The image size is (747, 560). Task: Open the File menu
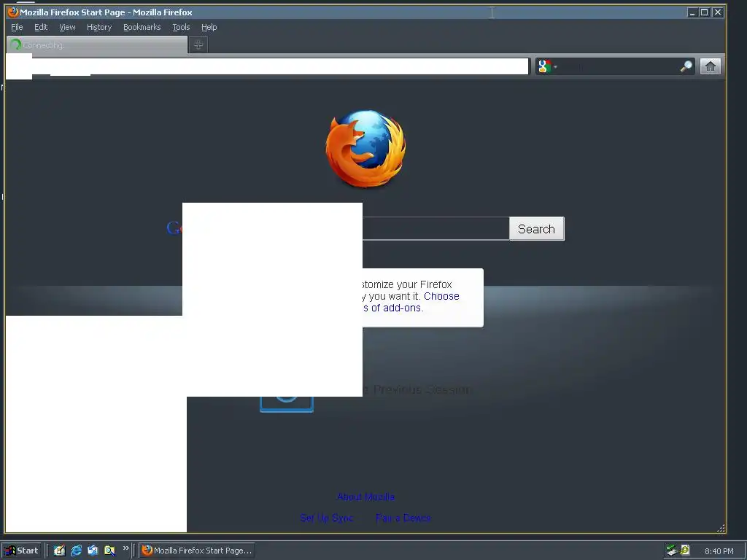[17, 27]
